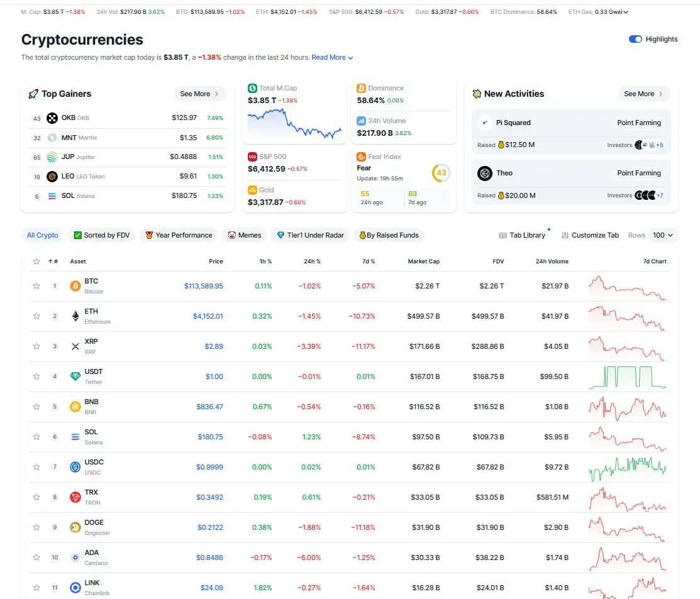Click the Total M.Cap green icon
Image resolution: width=700 pixels, height=599 pixels.
252,89
